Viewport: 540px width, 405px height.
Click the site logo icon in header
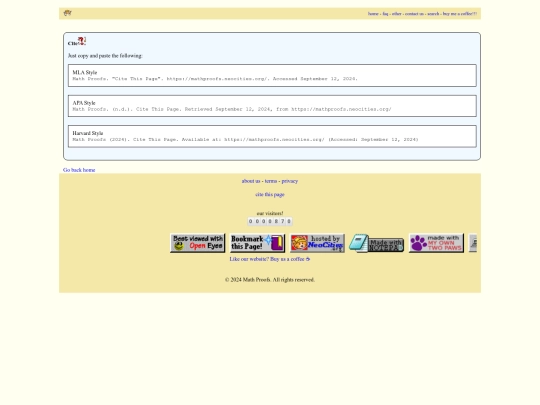pos(68,13)
